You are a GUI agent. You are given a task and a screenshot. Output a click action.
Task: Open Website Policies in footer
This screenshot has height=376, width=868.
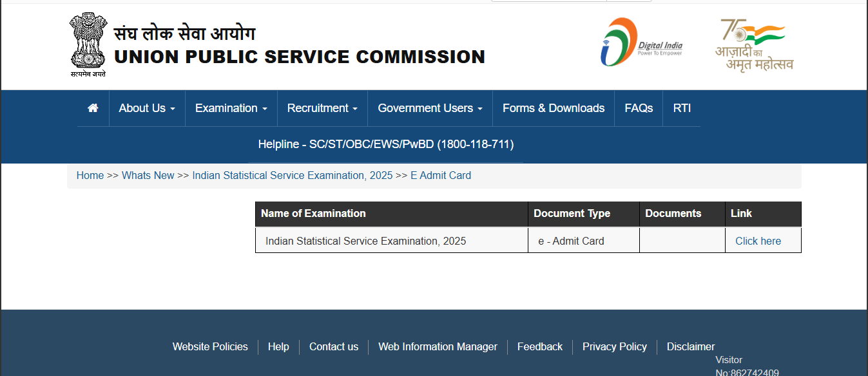click(210, 346)
